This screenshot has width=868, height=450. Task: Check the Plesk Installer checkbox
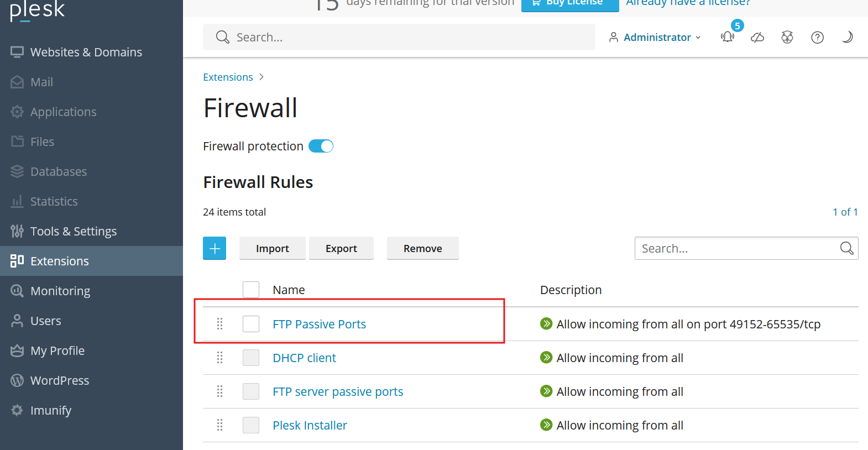point(251,425)
